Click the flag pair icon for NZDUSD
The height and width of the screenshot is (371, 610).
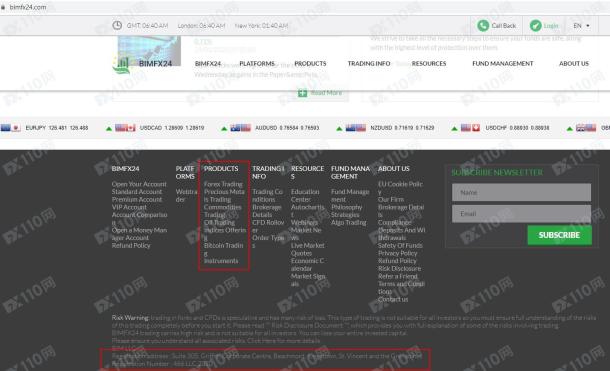(x=356, y=128)
